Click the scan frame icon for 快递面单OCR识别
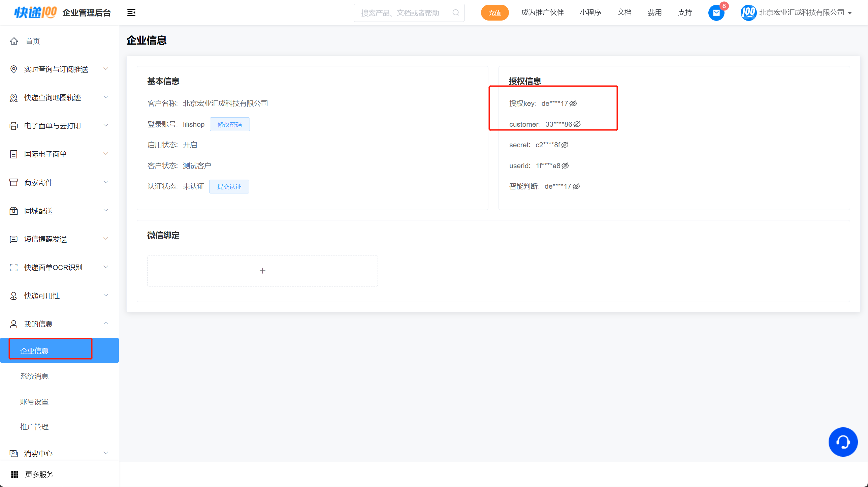Screen dimensions: 868x487 [x=14, y=268]
